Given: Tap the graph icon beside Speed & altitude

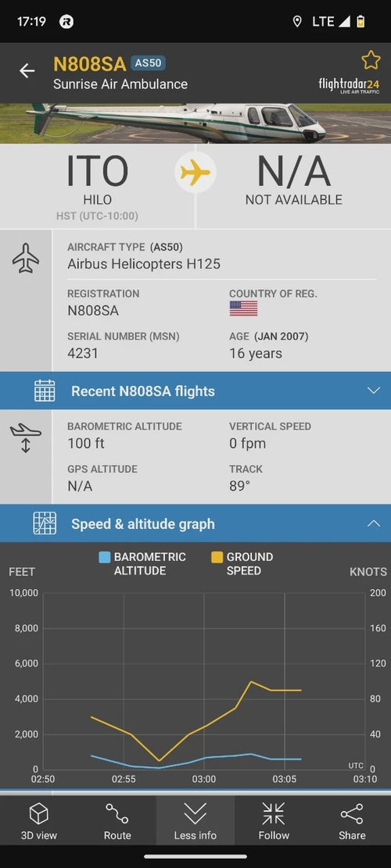Looking at the screenshot, I should (45, 523).
